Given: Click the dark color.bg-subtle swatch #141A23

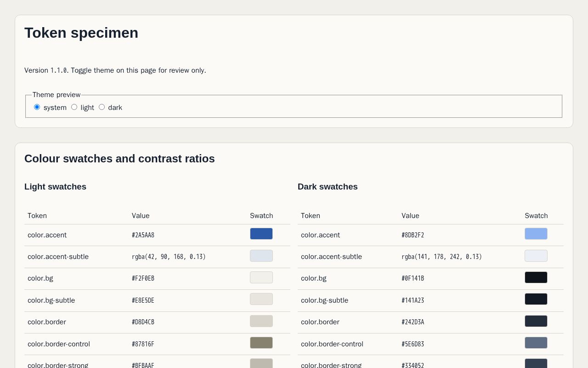Looking at the screenshot, I should point(536,299).
